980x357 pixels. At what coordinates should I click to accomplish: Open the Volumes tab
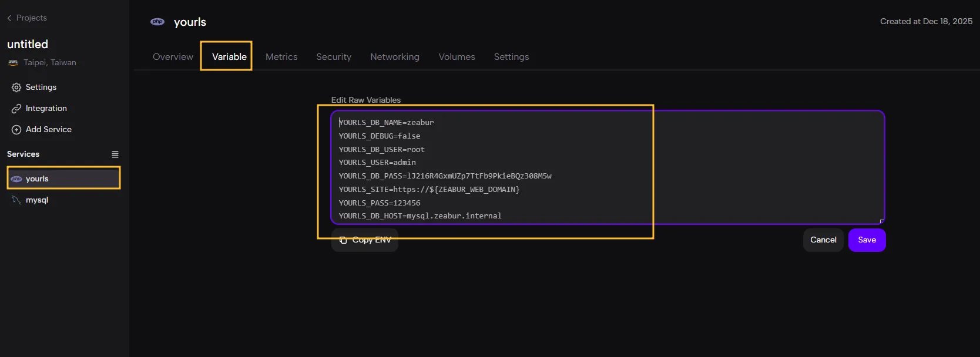(x=457, y=57)
